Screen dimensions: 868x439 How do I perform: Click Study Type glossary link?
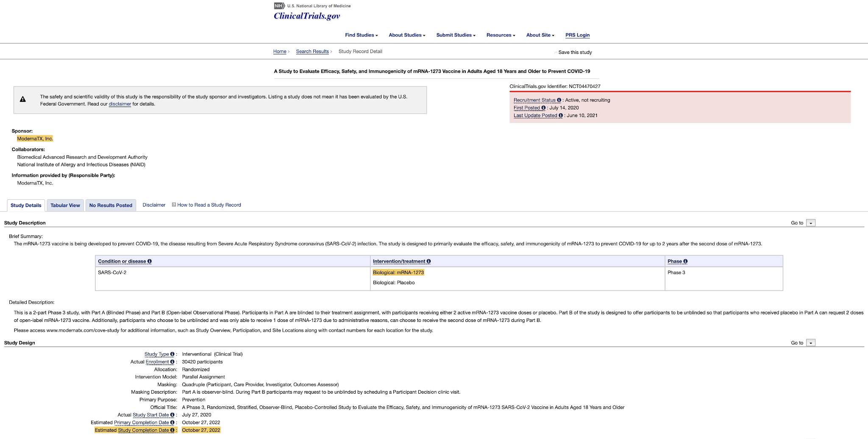[x=157, y=354]
